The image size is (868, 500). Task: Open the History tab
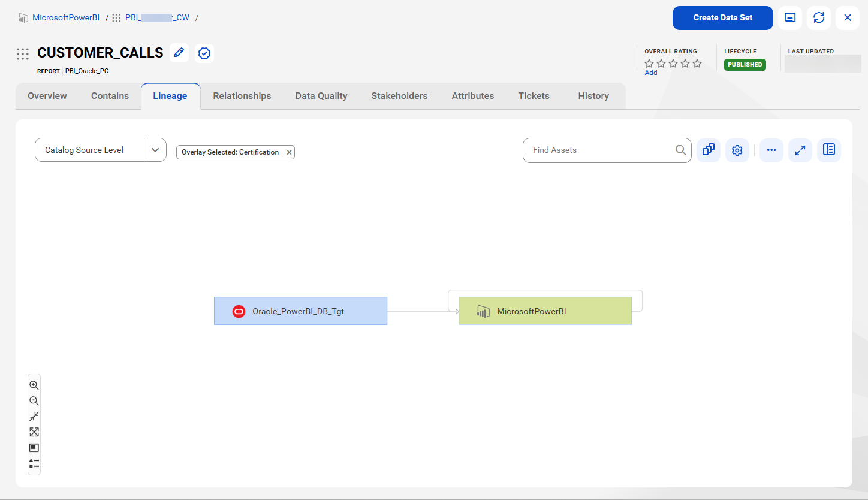point(593,96)
